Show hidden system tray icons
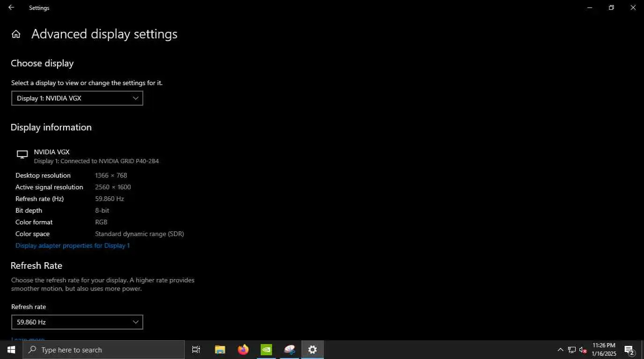This screenshot has width=644, height=359. [560, 350]
